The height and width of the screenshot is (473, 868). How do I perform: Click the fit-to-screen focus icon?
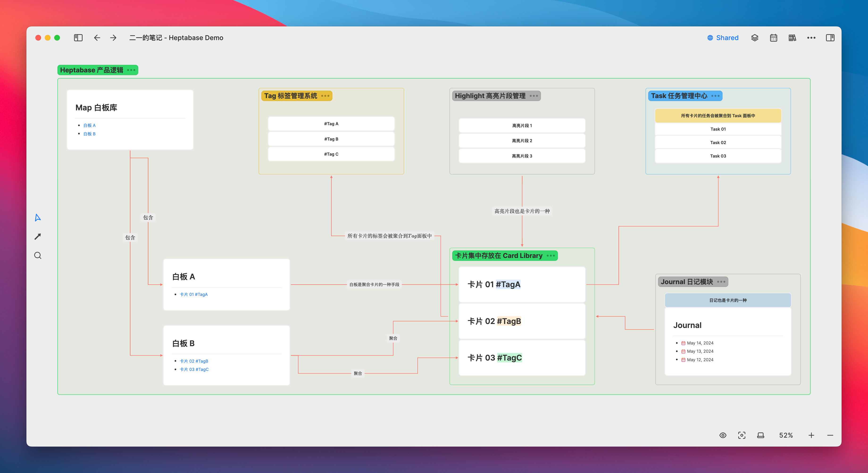click(742, 435)
